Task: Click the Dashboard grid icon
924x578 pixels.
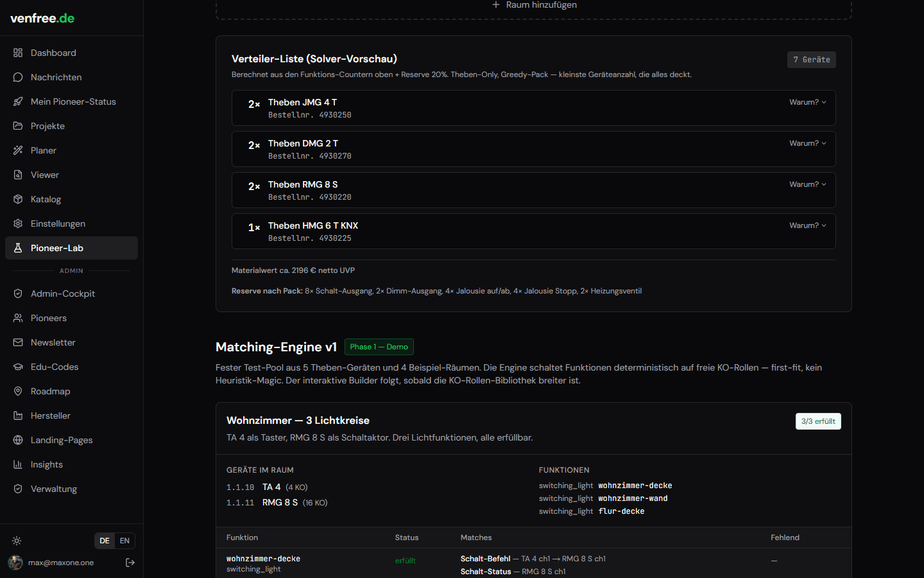Action: click(x=18, y=53)
